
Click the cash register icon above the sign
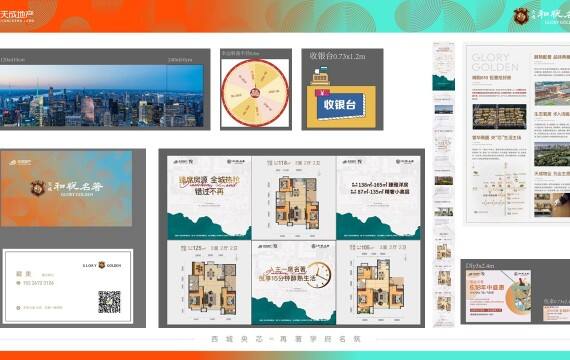tap(320, 76)
